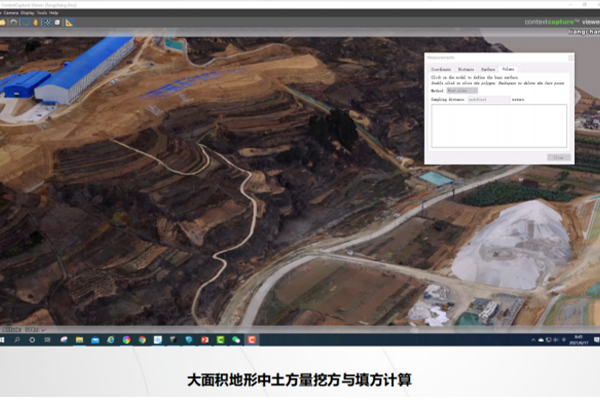Click the Sampling distance input field

[489, 100]
